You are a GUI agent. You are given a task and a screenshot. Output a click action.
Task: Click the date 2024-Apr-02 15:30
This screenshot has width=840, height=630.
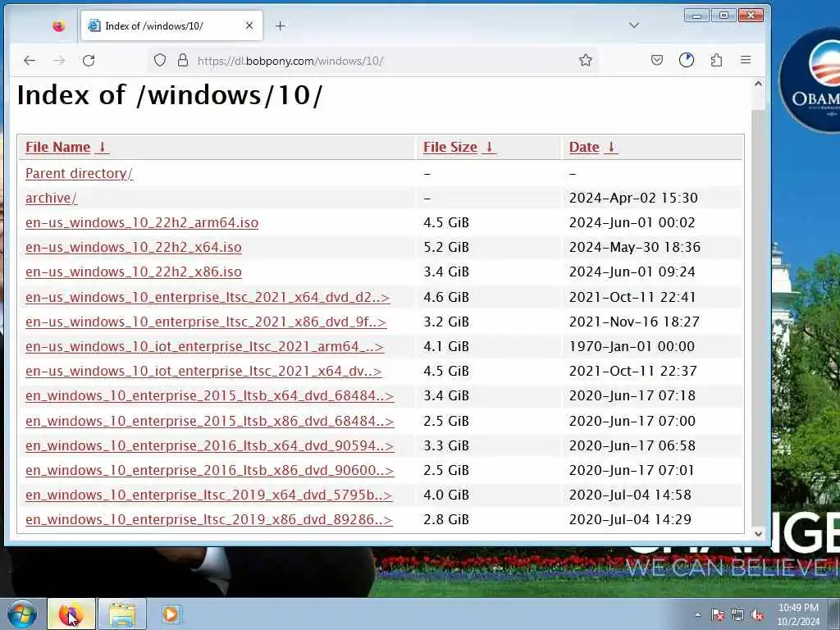coord(633,199)
